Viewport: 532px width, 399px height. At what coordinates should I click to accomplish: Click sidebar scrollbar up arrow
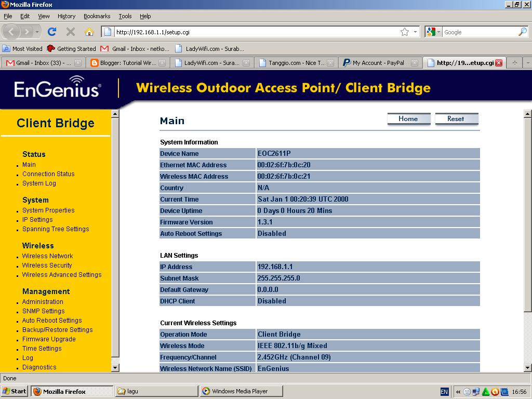(x=115, y=114)
